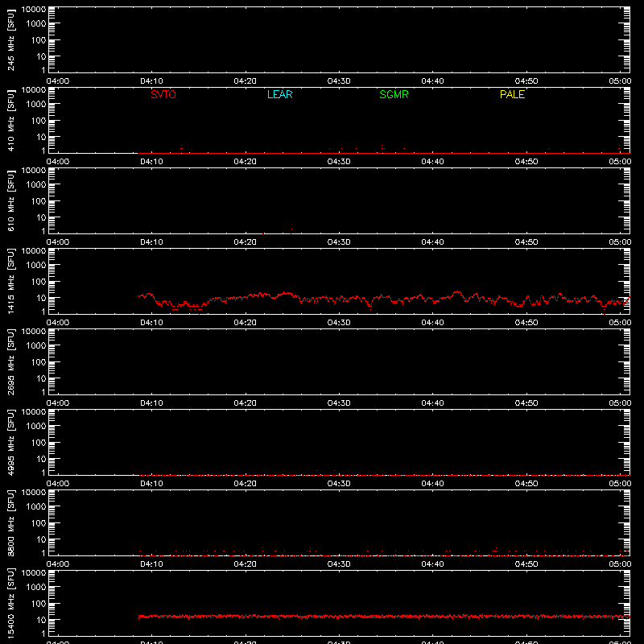Click 04:40 time label under 1415 MHz panel
Image resolution: width=644 pixels, height=644 pixels.
click(x=432, y=323)
